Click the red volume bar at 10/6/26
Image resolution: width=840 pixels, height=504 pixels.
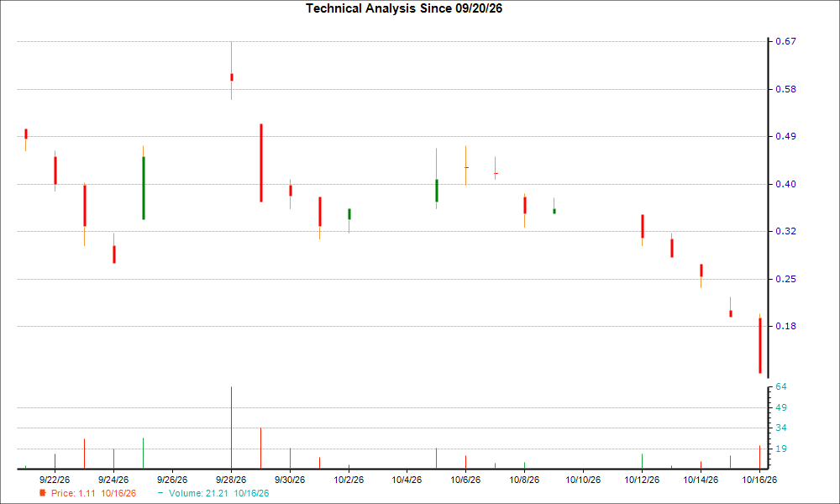tap(465, 462)
